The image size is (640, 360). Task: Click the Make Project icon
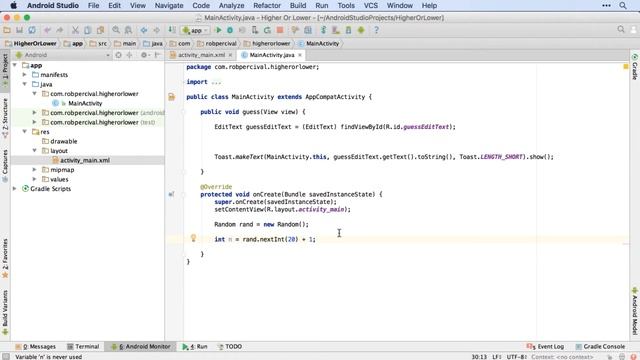pyautogui.click(x=172, y=30)
